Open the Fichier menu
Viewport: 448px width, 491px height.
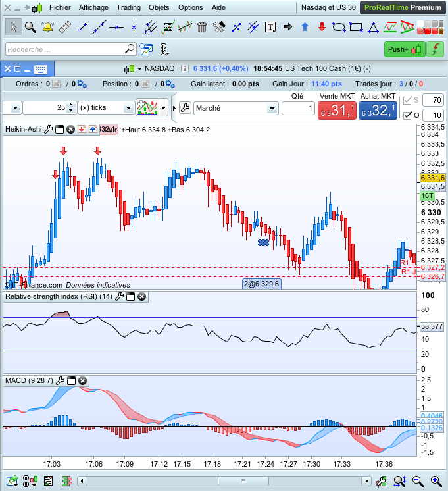(x=60, y=7)
